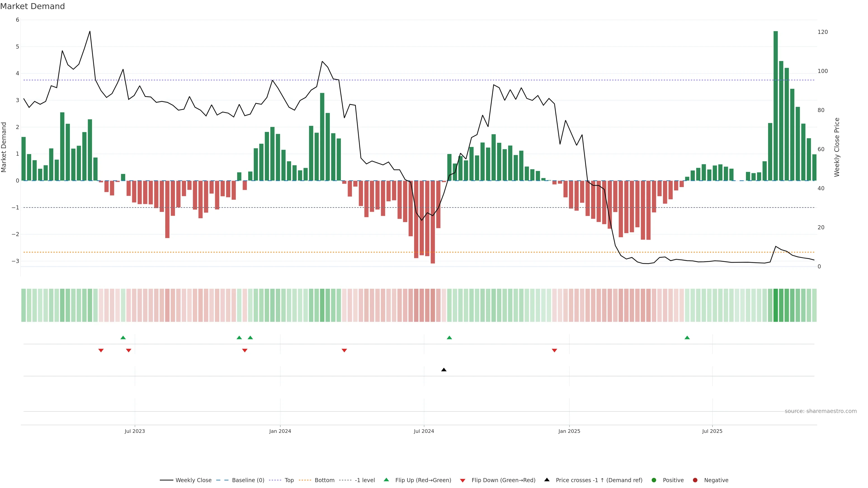The width and height of the screenshot is (868, 488).
Task: Click the red flip-down triangle near Jan 2025
Action: tap(554, 350)
